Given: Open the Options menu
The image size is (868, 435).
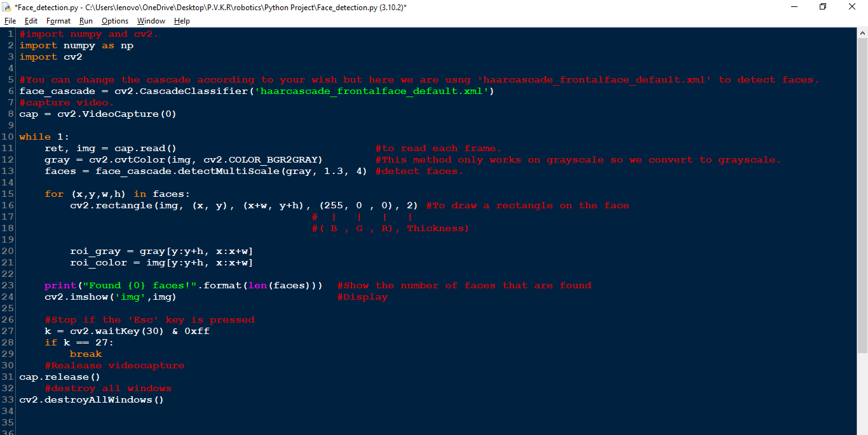Looking at the screenshot, I should pyautogui.click(x=115, y=21).
